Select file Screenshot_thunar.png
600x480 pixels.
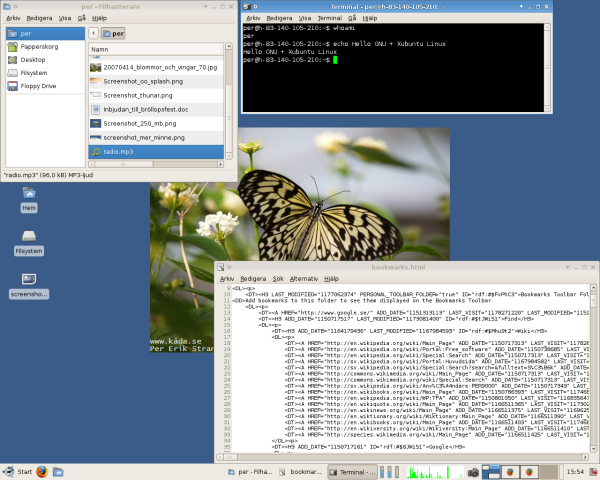point(156,95)
